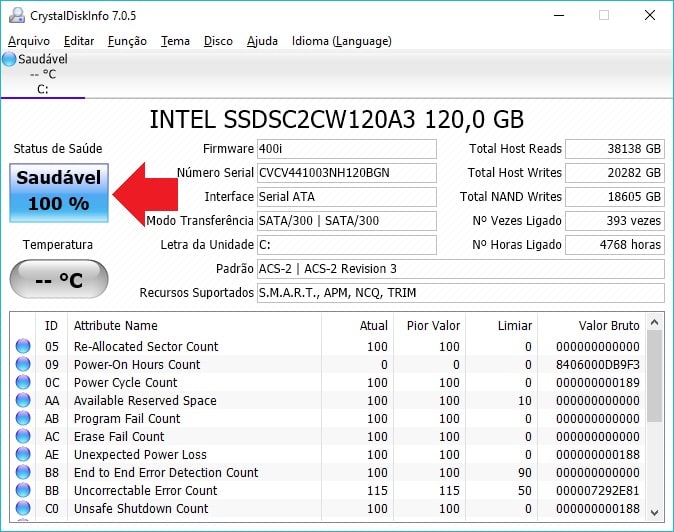The width and height of the screenshot is (674, 532).
Task: Click status orb for Uncorrectable Error Count
Action: pyautogui.click(x=23, y=490)
